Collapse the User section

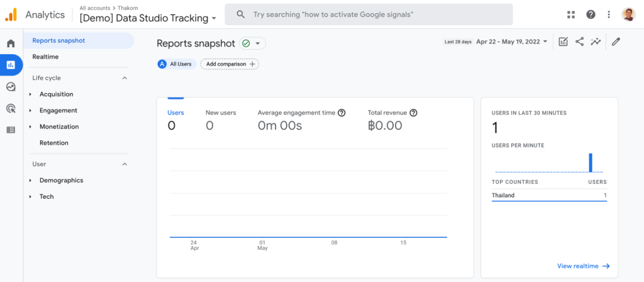[125, 164]
